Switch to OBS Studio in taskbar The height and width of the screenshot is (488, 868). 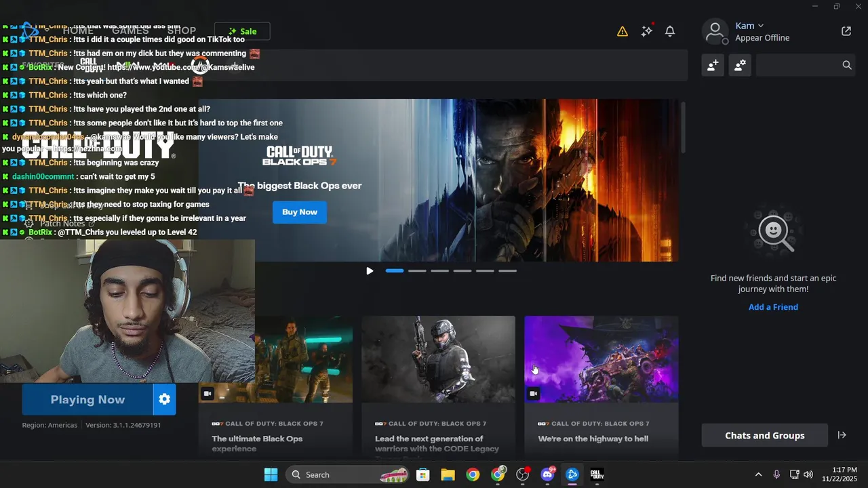coord(523,474)
